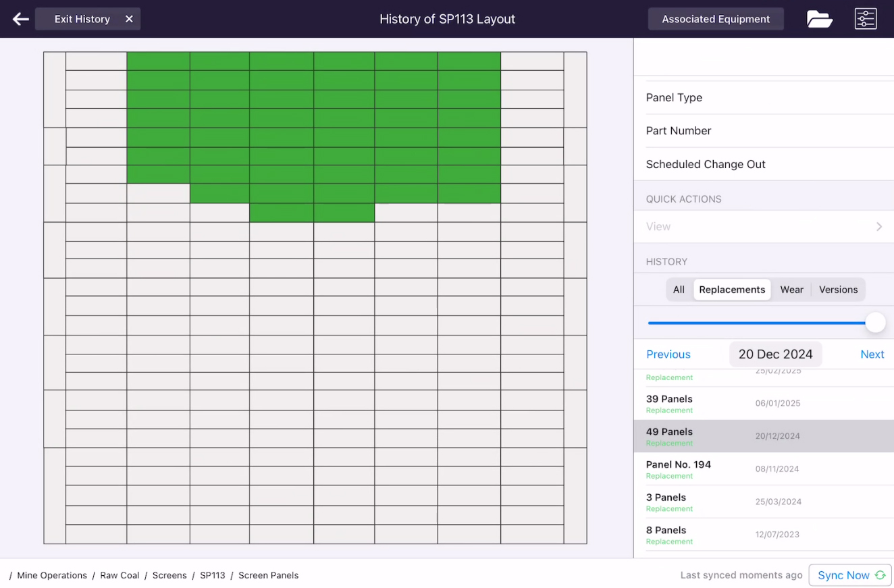Viewport: 894px width, 588px height.
Task: Expand the View quick action chevron
Action: click(x=879, y=227)
